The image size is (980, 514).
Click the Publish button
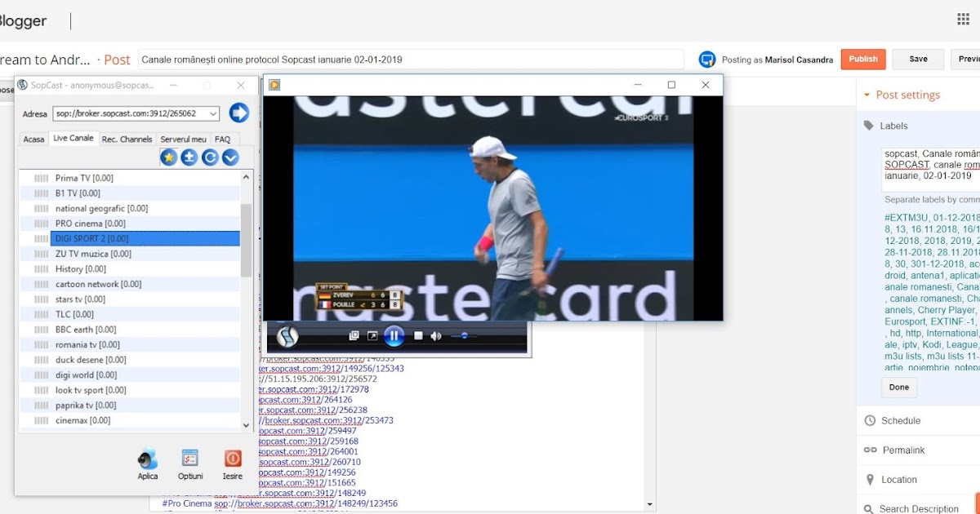pos(863,59)
